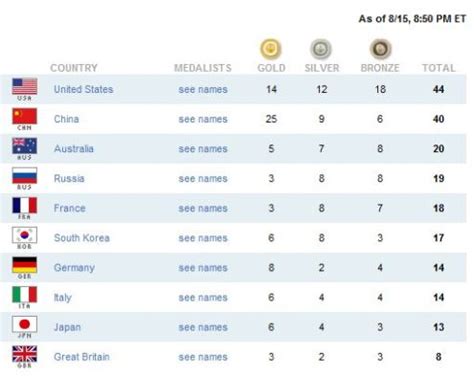The width and height of the screenshot is (474, 378).
Task: Click the MEDALISTS column header
Action: pos(203,68)
